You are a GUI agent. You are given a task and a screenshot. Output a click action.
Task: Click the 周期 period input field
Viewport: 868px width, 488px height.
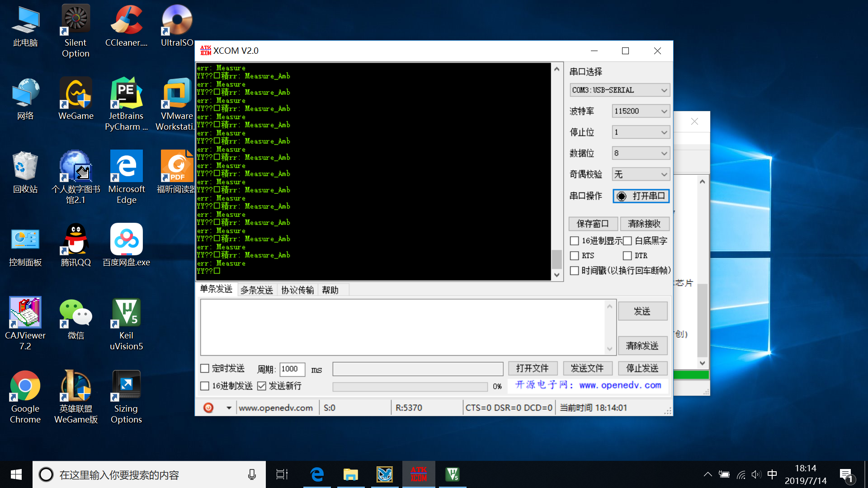[292, 369]
